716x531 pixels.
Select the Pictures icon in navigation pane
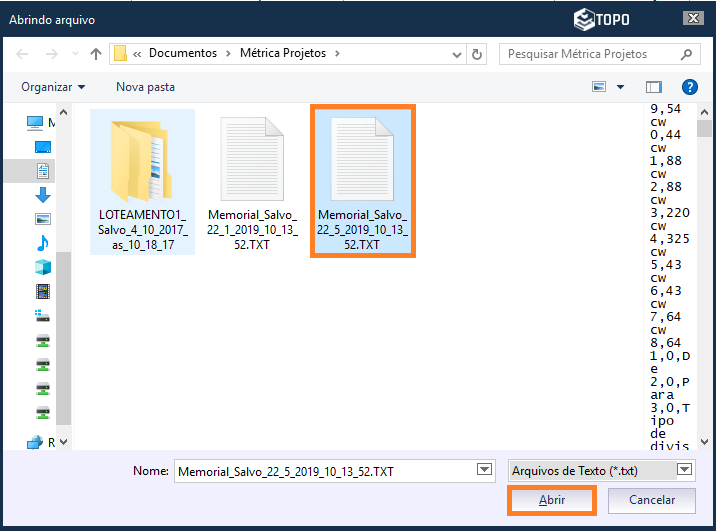(x=43, y=219)
